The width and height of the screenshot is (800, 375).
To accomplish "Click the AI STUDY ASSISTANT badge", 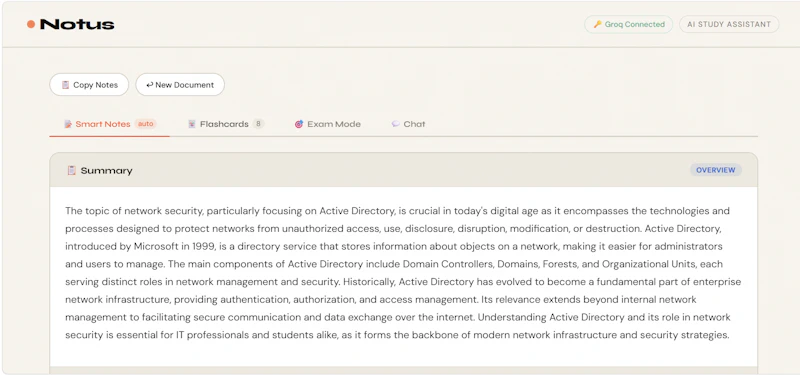I will point(729,24).
